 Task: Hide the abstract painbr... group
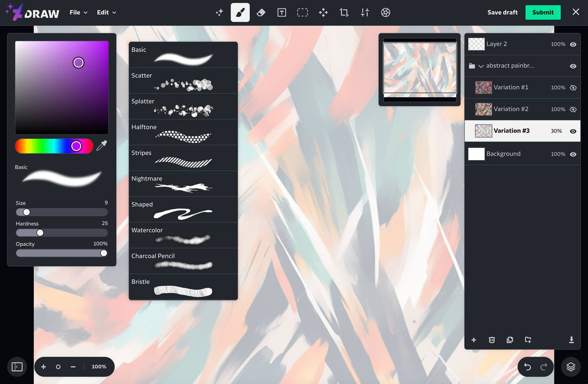[573, 66]
